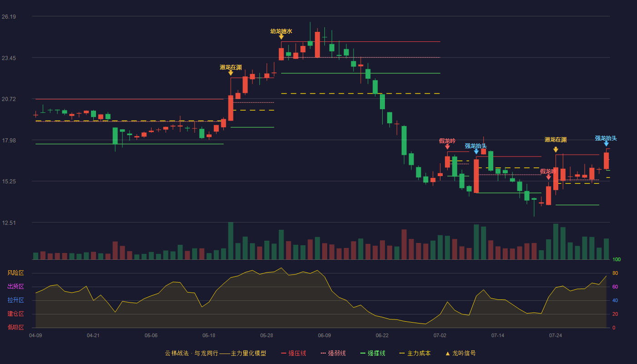Toggle the 强撑线 legend series

coord(373,353)
